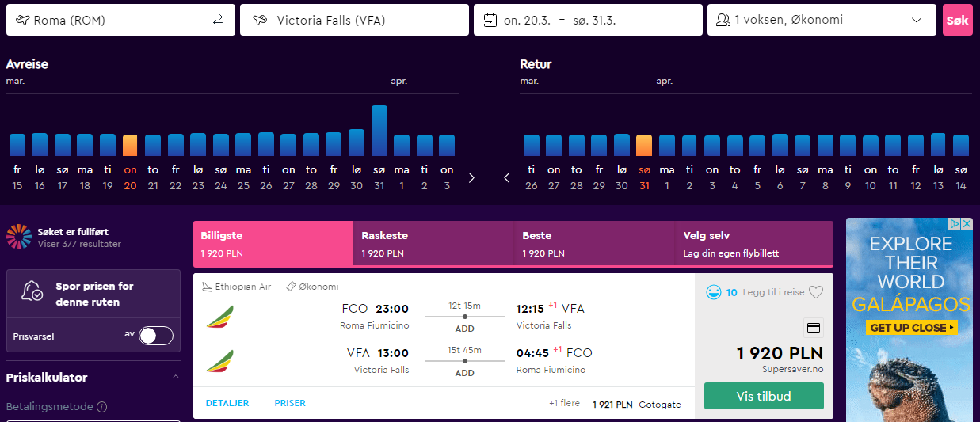The width and height of the screenshot is (980, 422).
Task: Show info icon beside Betalingsmetode
Action: (x=101, y=407)
